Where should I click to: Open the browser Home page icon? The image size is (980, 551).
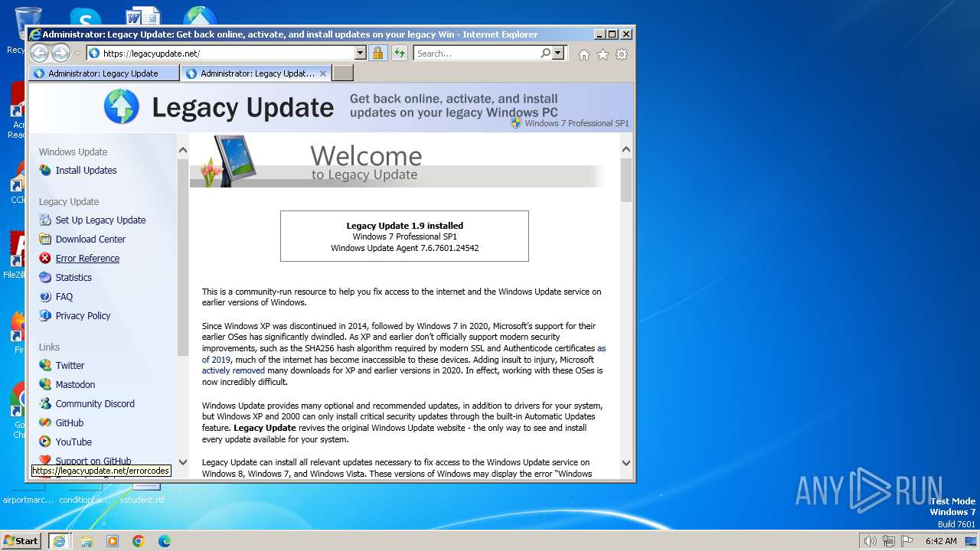pos(584,54)
